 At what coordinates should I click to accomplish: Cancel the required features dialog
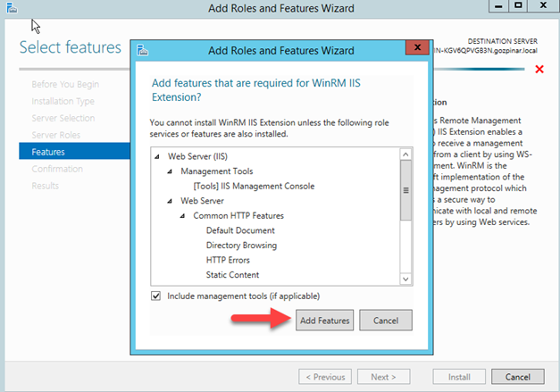[x=385, y=321]
